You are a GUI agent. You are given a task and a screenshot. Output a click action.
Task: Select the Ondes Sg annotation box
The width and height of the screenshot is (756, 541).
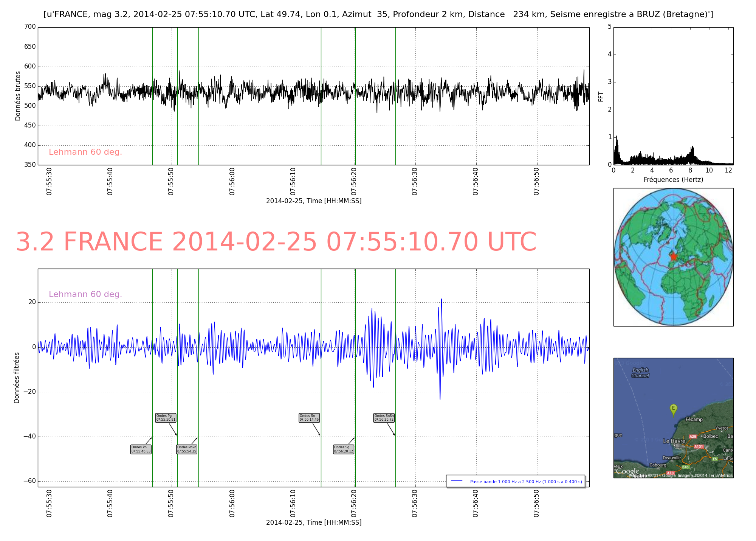pos(344,449)
